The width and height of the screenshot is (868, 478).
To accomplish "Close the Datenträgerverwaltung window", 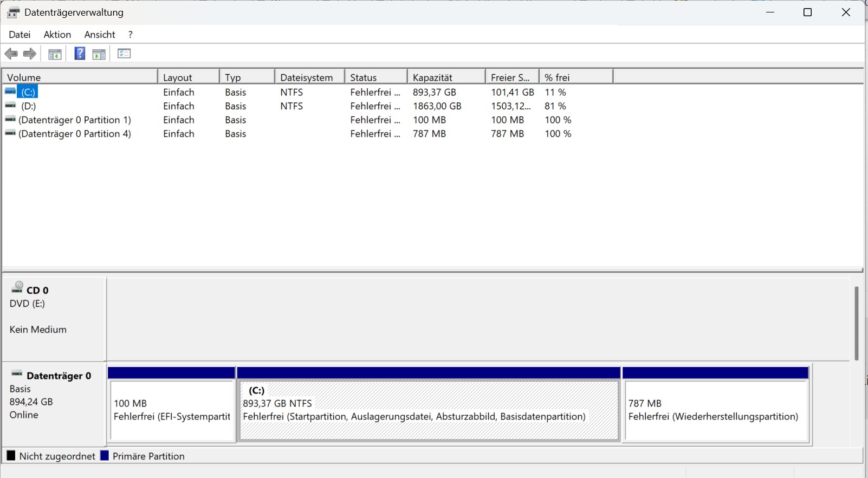I will tap(846, 12).
